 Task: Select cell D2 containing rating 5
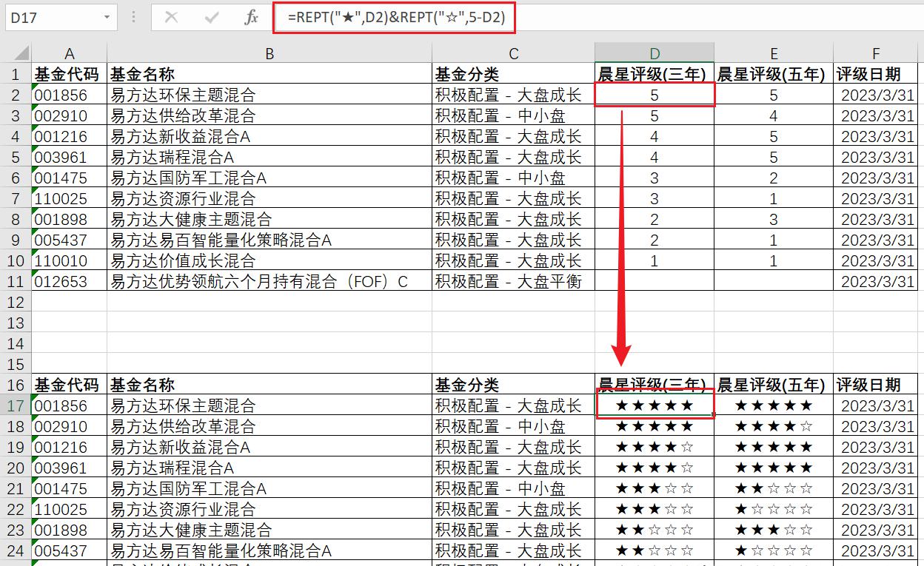click(654, 95)
